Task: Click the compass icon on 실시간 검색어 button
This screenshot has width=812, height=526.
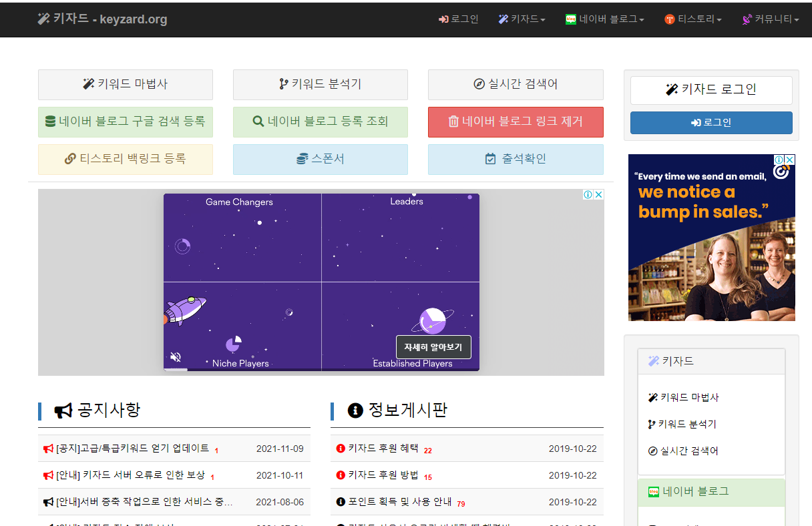Action: (479, 85)
